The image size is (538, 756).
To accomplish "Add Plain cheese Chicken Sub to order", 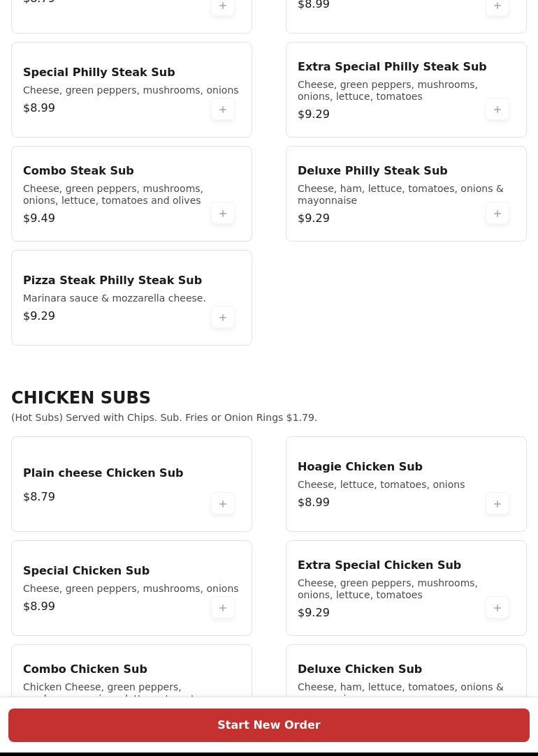I will tap(223, 504).
